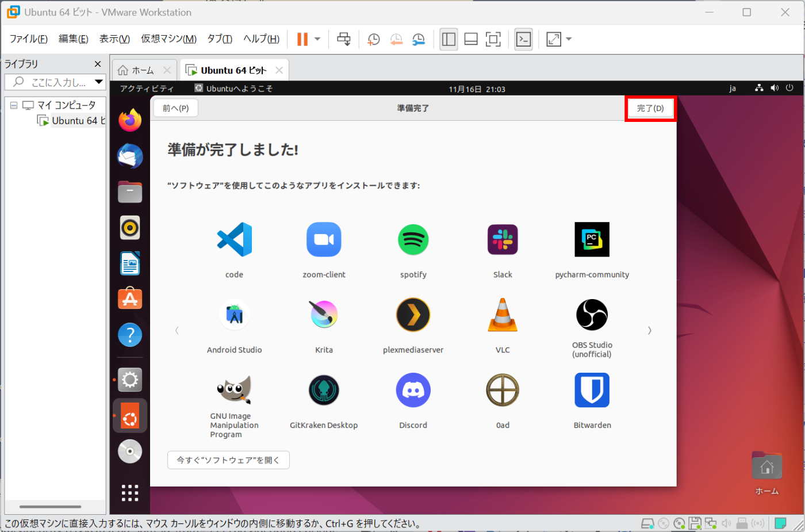
Task: Collapse the マイ コンピュータ tree node
Action: coord(14,105)
